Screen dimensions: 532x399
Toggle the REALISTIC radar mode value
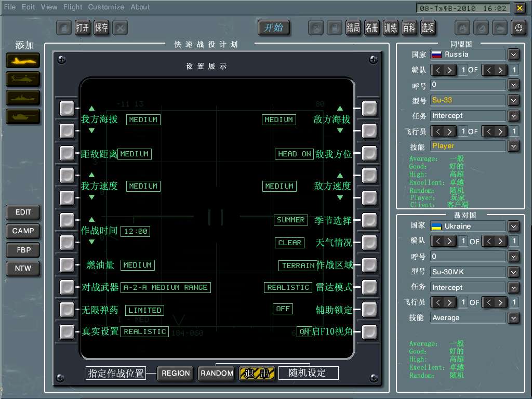(x=288, y=287)
